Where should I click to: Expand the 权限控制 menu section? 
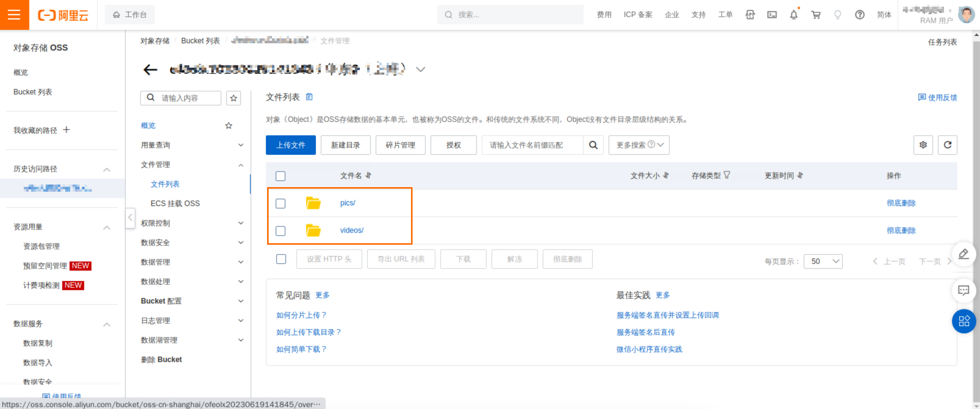(x=192, y=223)
